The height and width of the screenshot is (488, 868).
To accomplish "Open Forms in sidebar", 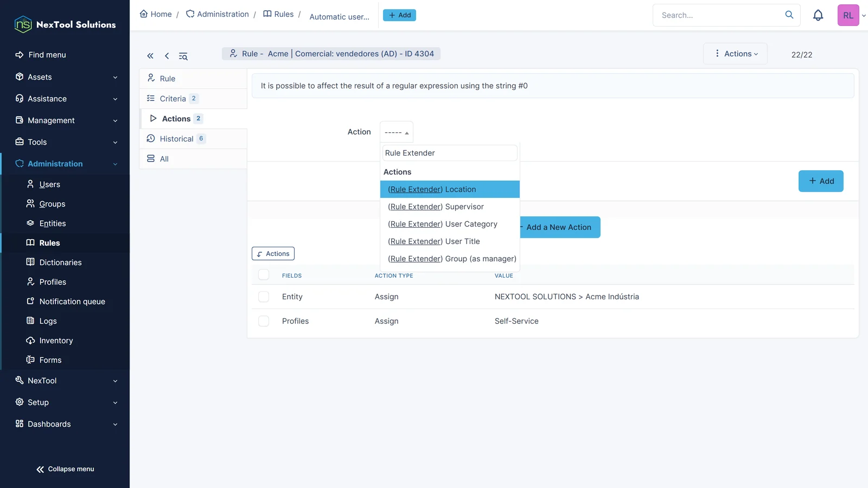I will click(x=50, y=360).
